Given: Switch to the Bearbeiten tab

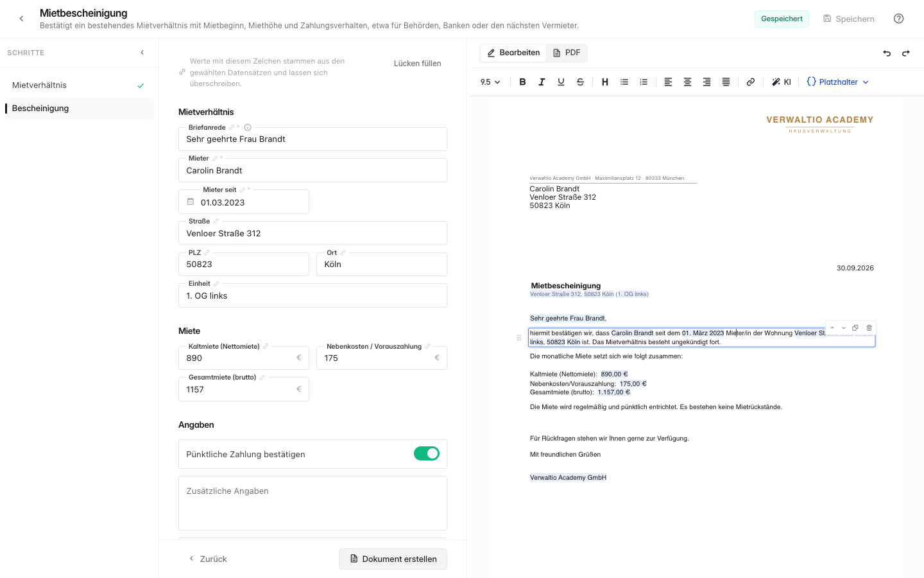Looking at the screenshot, I should point(513,53).
